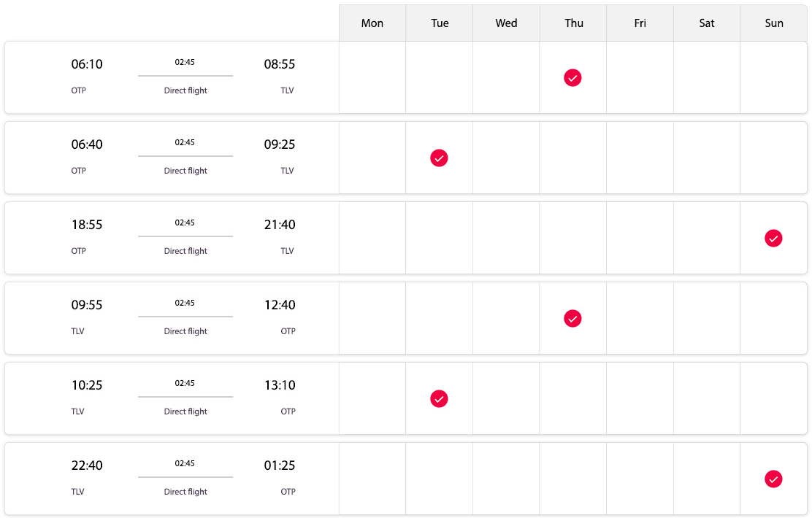This screenshot has width=812, height=518.
Task: Click the 01:25 arrival time
Action: pos(280,465)
